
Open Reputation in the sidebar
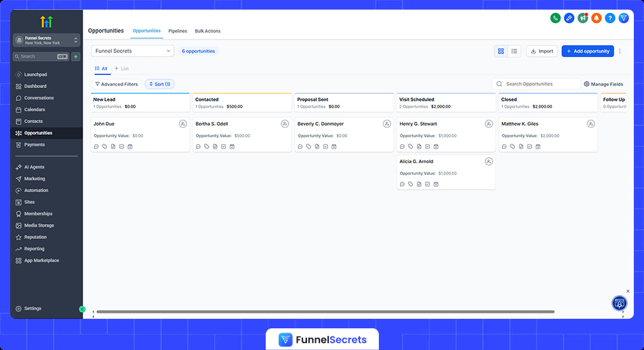click(46, 237)
